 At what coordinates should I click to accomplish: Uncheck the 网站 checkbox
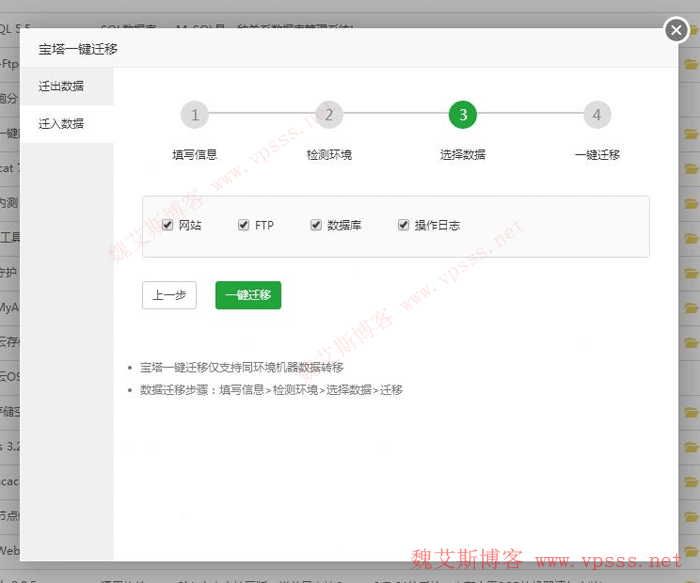[x=168, y=225]
